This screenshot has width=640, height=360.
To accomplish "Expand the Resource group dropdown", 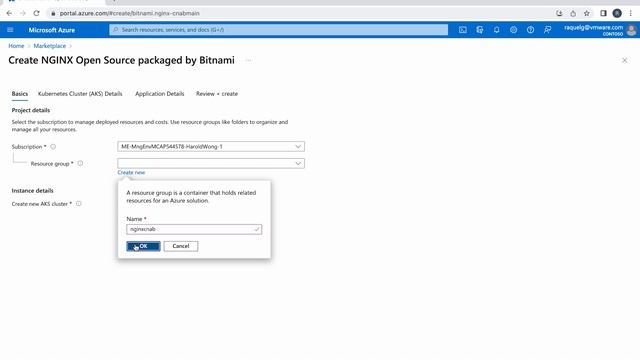I will (x=211, y=163).
